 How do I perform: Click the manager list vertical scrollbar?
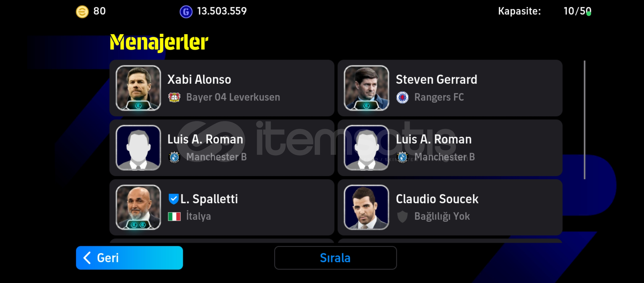coord(585,120)
